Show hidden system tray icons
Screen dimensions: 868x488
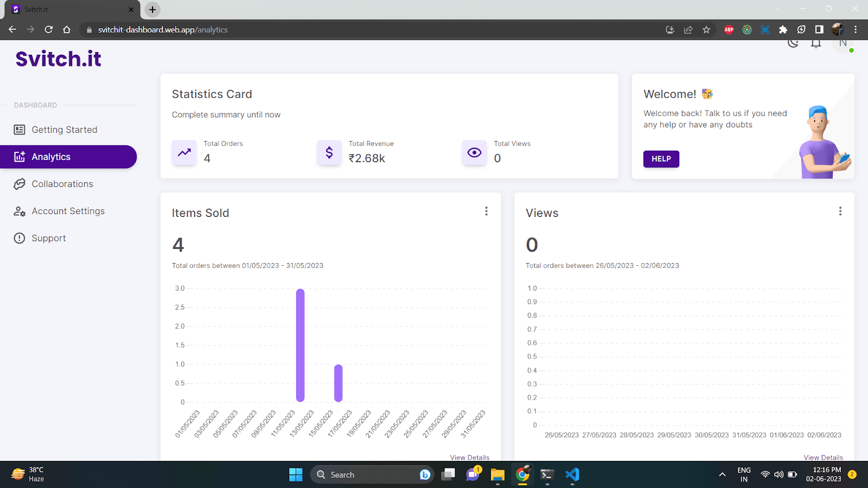[722, 474]
